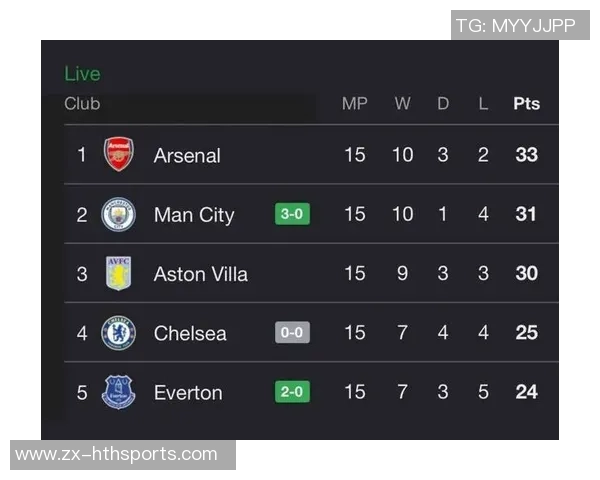Click the W wins column header

click(x=402, y=104)
